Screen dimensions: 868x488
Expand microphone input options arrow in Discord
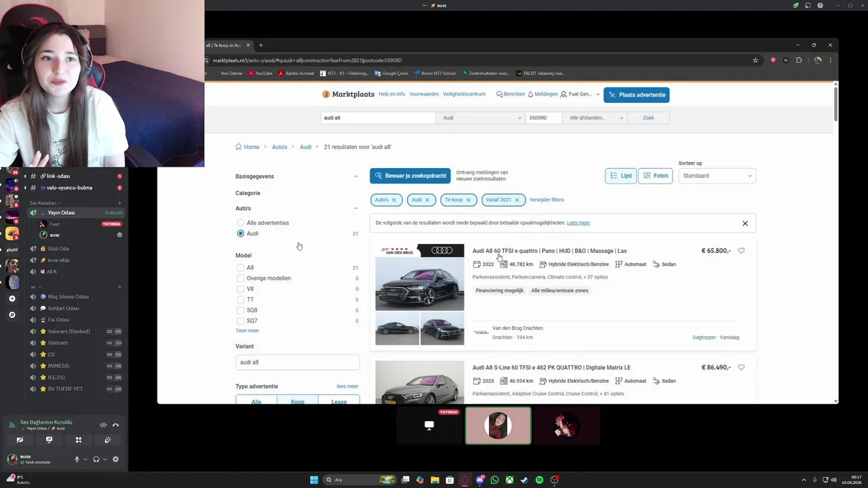pyautogui.click(x=85, y=460)
